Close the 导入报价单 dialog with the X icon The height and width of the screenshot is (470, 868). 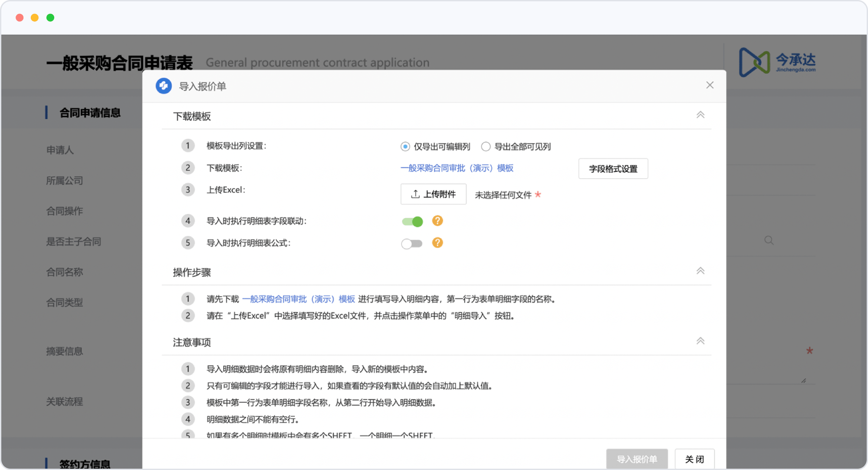(710, 85)
